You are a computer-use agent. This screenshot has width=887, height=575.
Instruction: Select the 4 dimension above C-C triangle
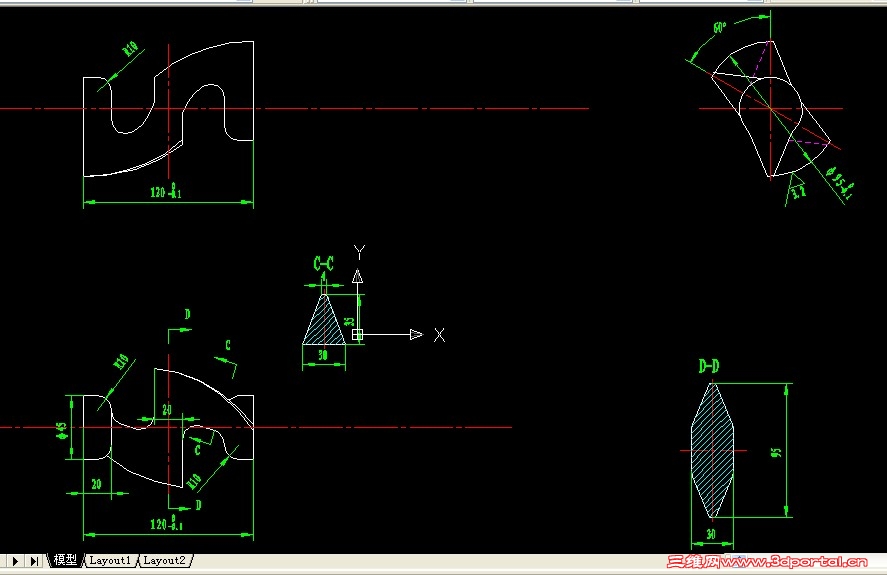[324, 276]
